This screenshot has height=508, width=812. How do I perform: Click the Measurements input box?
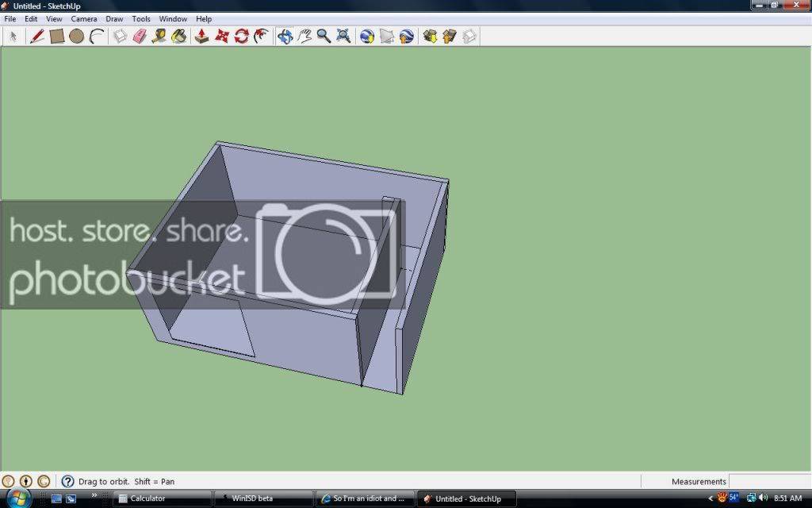(x=769, y=482)
